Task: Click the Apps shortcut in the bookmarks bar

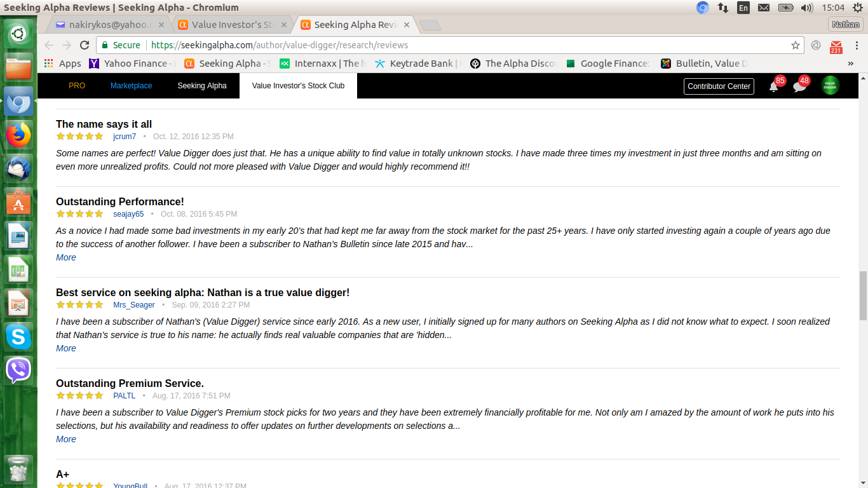Action: point(63,64)
